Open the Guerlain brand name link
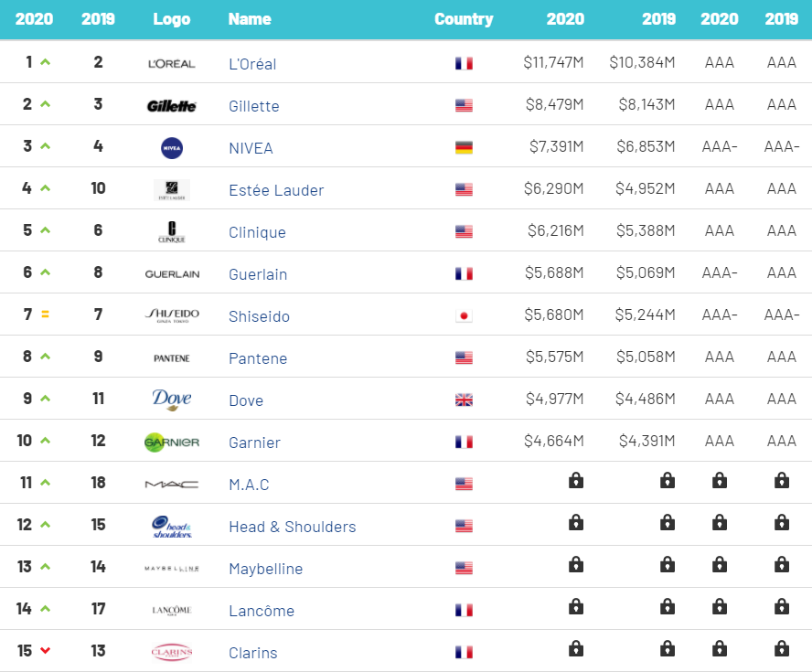The height and width of the screenshot is (672, 812). [258, 274]
